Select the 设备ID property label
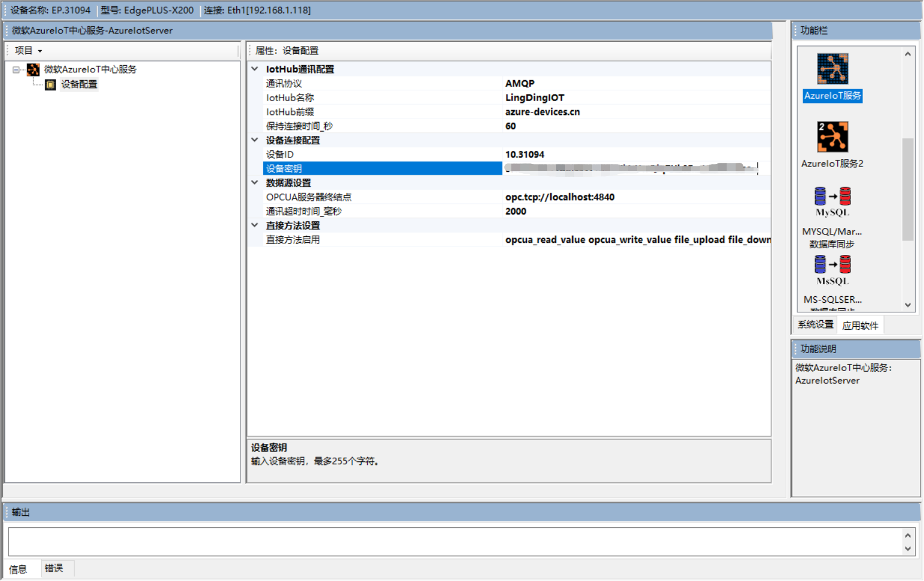The image size is (924, 581). [x=280, y=154]
